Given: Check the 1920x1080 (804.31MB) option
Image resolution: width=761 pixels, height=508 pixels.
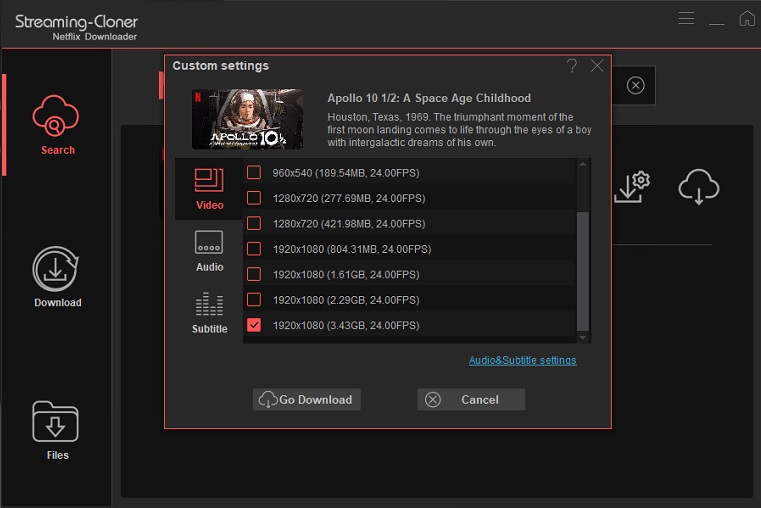Looking at the screenshot, I should tap(254, 249).
